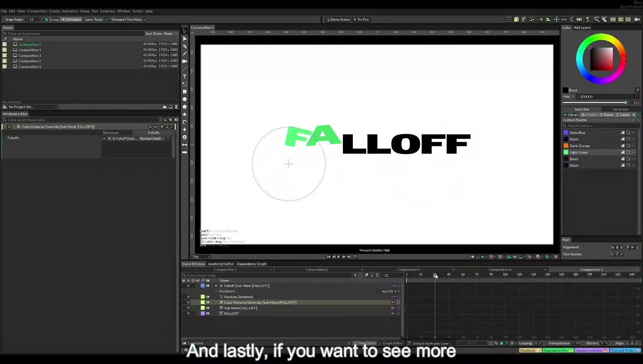Viewport: 643px width, 364px height.
Task: Collapse the Falloff layer attributes
Action: (212, 286)
